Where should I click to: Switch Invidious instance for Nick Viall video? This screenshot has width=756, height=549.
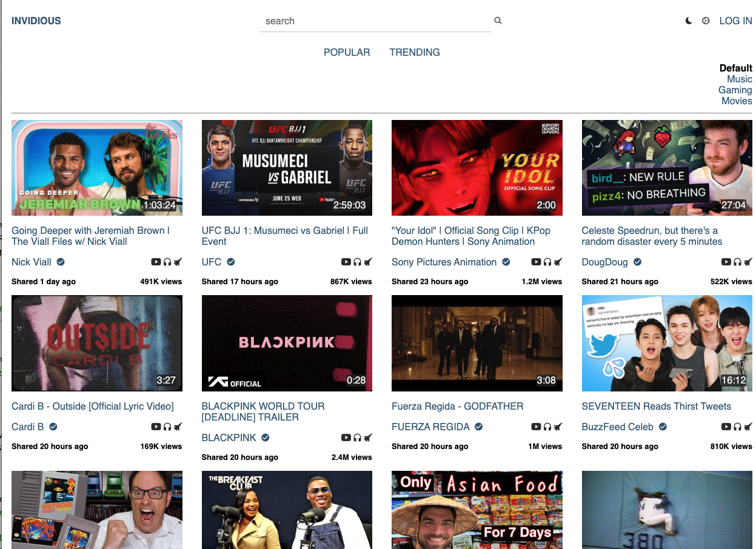(178, 262)
